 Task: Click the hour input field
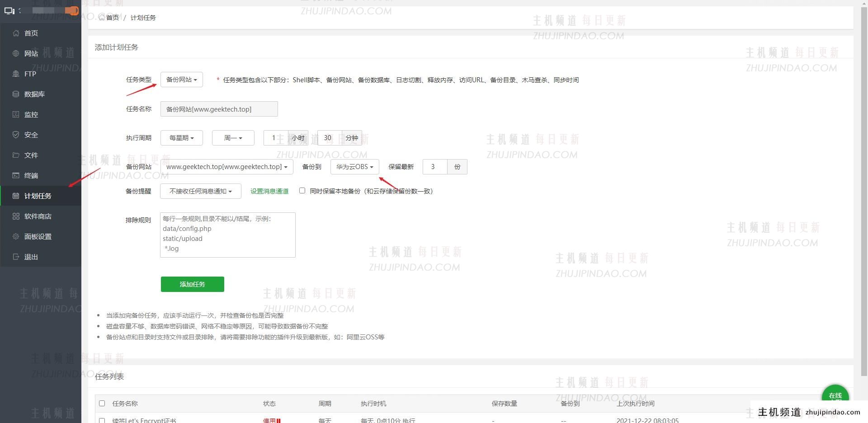point(276,138)
